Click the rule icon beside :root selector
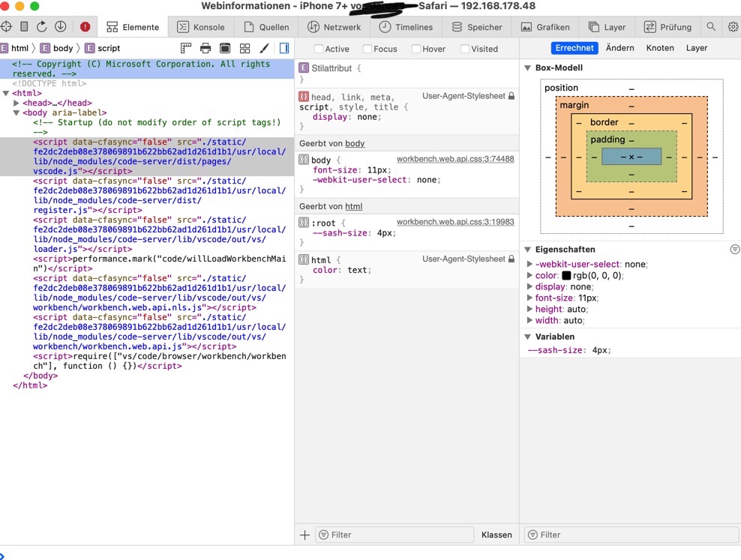Image resolution: width=741 pixels, height=560 pixels. 304,223
